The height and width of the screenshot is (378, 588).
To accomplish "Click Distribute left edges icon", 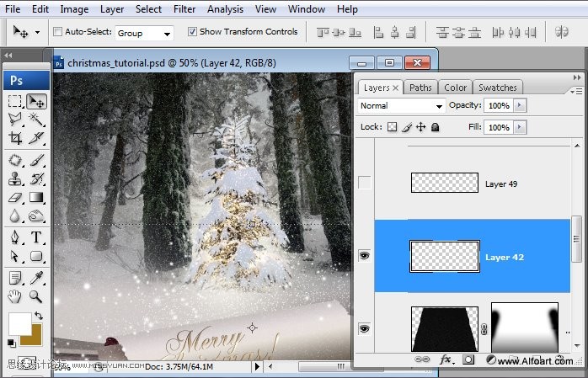I will coord(498,33).
